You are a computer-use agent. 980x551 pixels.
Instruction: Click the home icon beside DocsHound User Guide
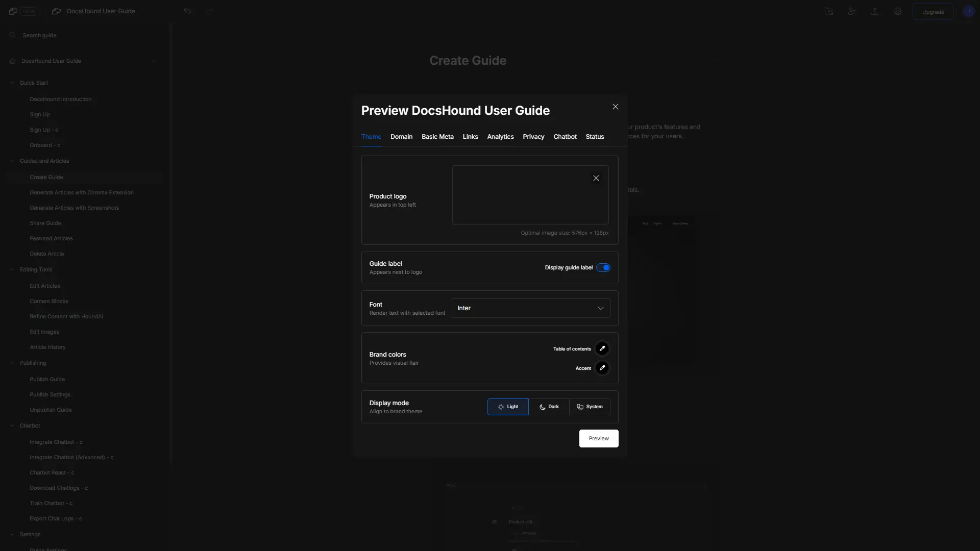12,61
